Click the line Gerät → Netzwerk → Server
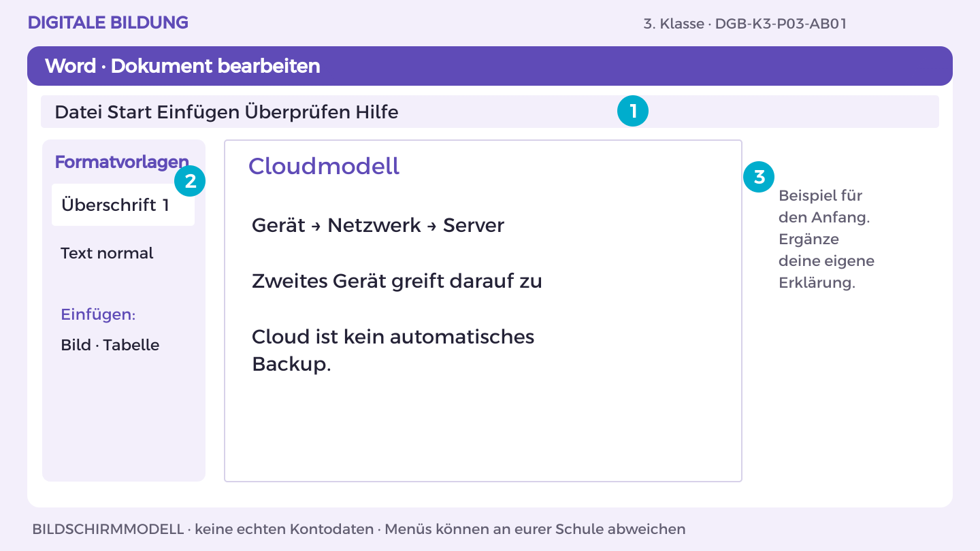The width and height of the screenshot is (980, 551). 378,225
